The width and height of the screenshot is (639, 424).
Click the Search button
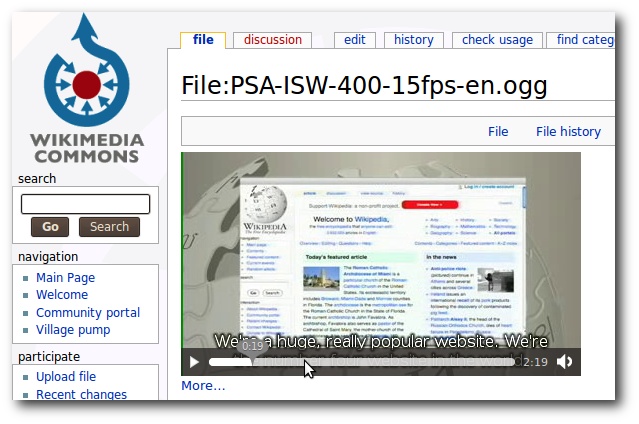point(109,227)
